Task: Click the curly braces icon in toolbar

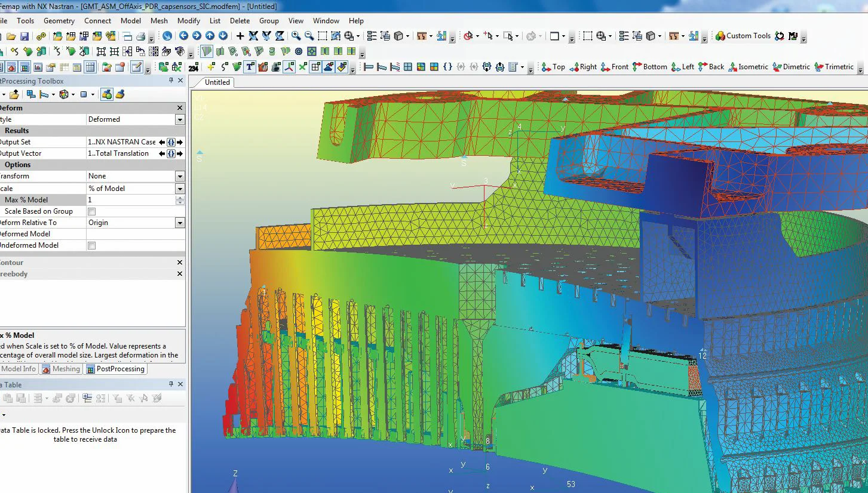Action: 447,67
